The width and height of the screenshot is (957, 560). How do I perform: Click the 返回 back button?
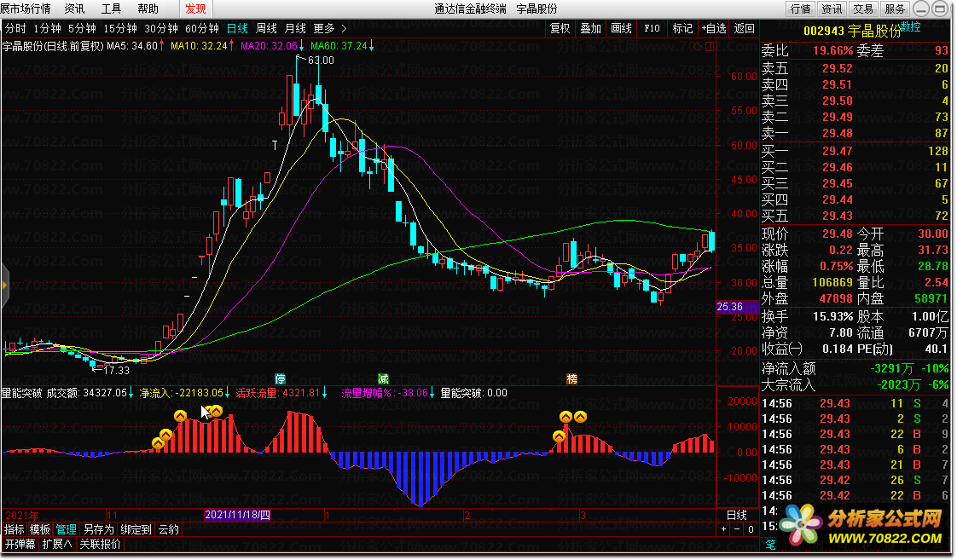(x=744, y=29)
